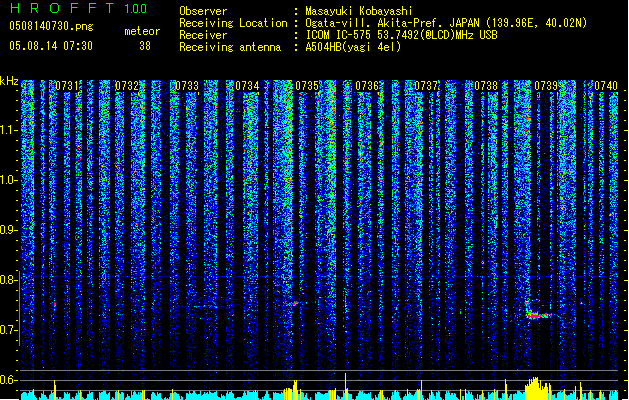The width and height of the screenshot is (629, 400).
Task: Click the 0.8 kHz axis label
Action: coord(9,280)
